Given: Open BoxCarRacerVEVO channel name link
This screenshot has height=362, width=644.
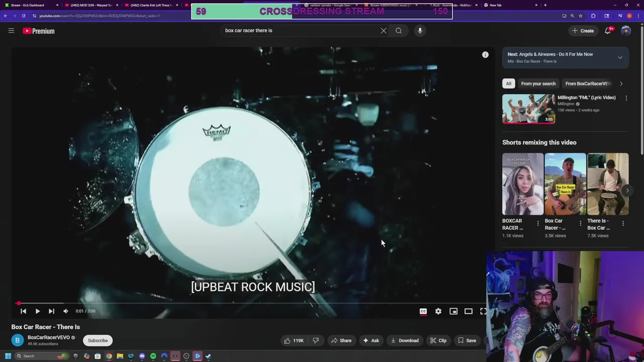Looking at the screenshot, I should (x=49, y=337).
